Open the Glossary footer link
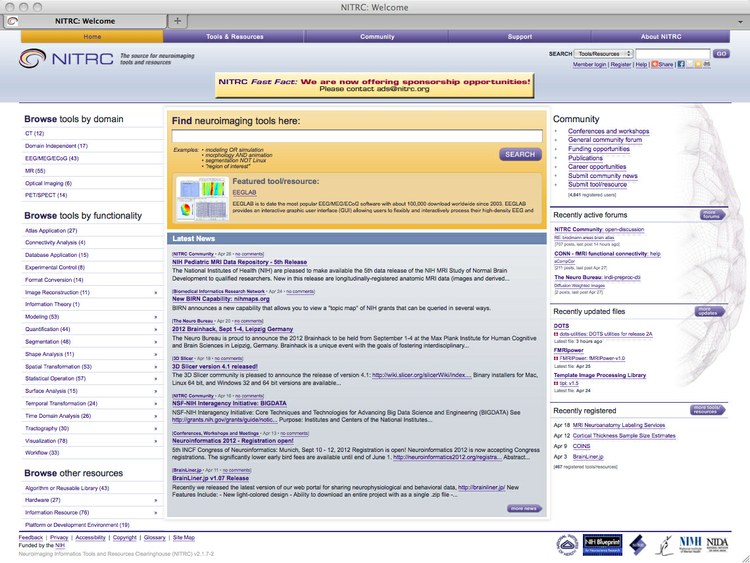The image size is (750, 563). point(154,538)
